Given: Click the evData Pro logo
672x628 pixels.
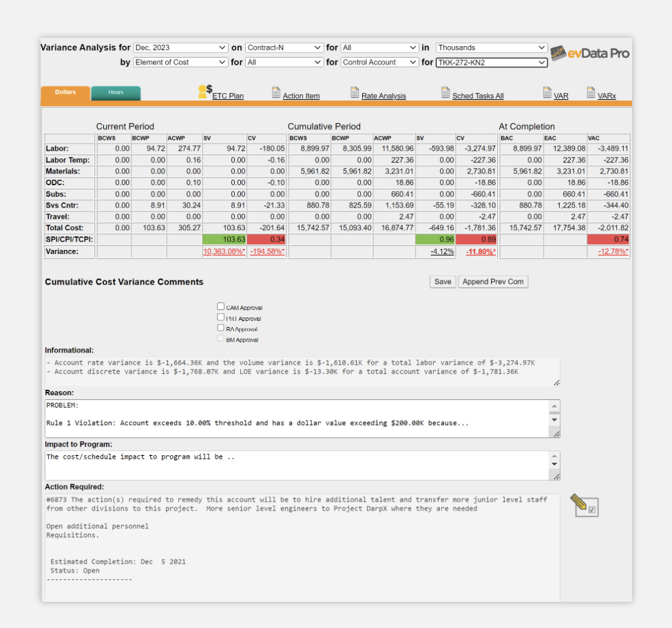Looking at the screenshot, I should (x=589, y=53).
